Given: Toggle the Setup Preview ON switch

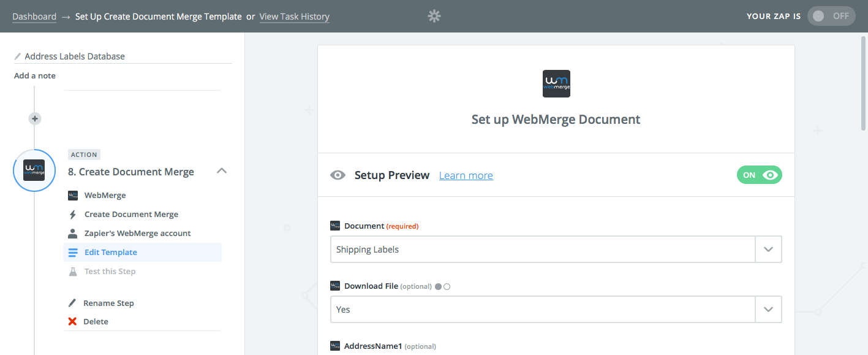Looking at the screenshot, I should [x=760, y=175].
